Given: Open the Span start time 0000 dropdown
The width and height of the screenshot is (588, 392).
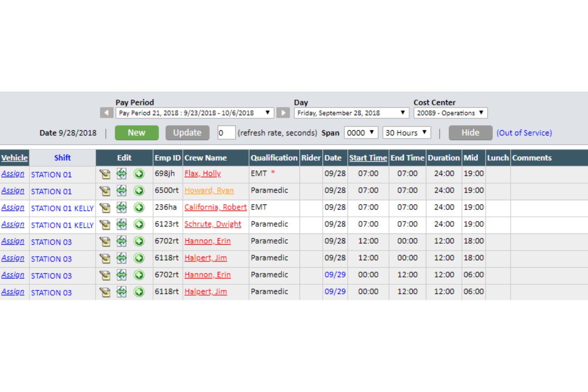Looking at the screenshot, I should click(x=361, y=133).
